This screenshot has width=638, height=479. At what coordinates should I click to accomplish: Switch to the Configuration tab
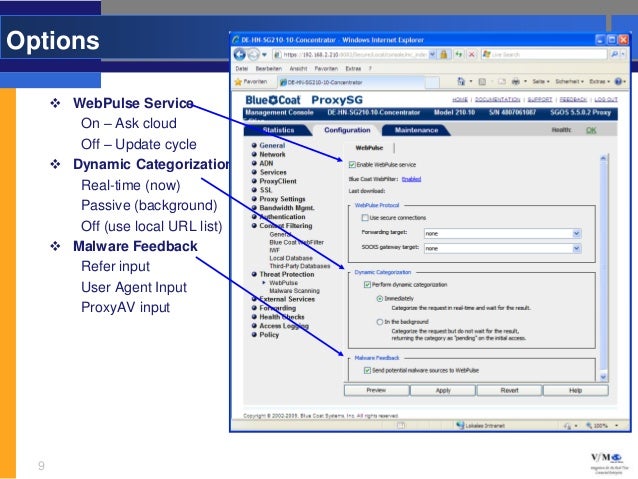[347, 130]
